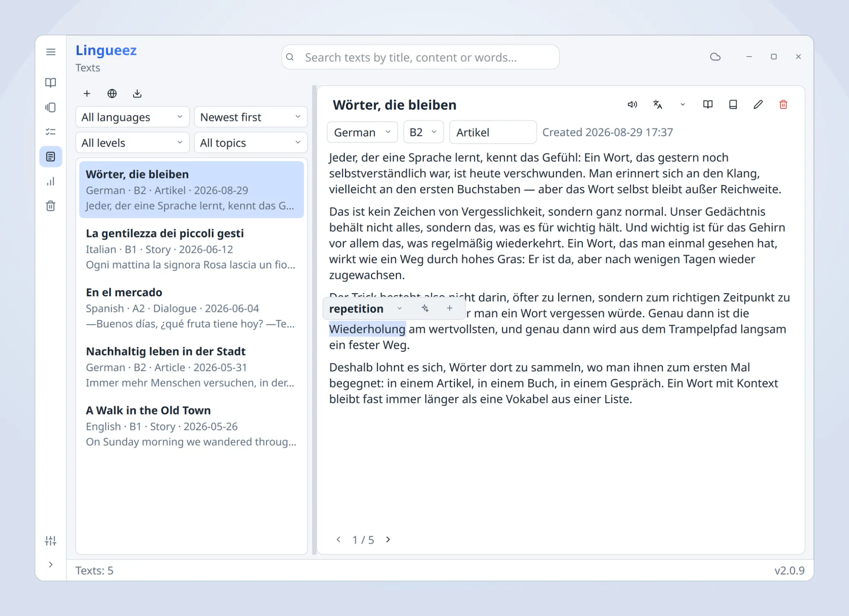Play text audio with speaker icon
Image resolution: width=849 pixels, height=616 pixels.
coord(632,105)
